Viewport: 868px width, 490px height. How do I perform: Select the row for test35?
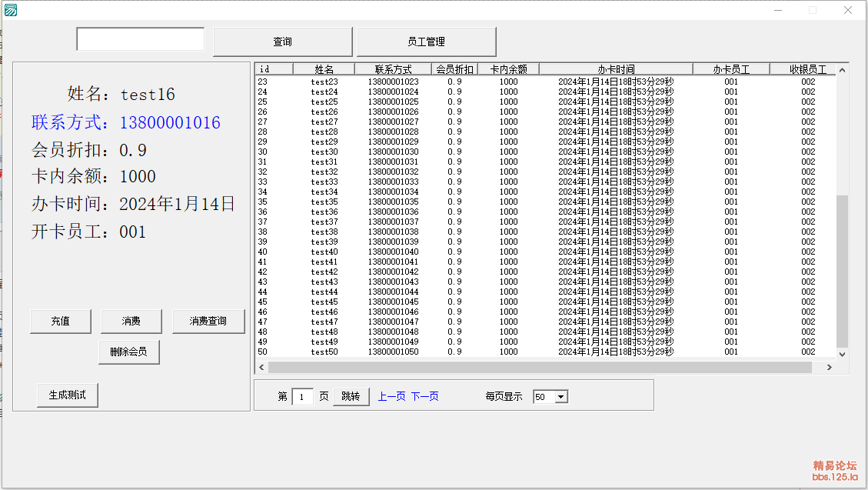[x=324, y=202]
